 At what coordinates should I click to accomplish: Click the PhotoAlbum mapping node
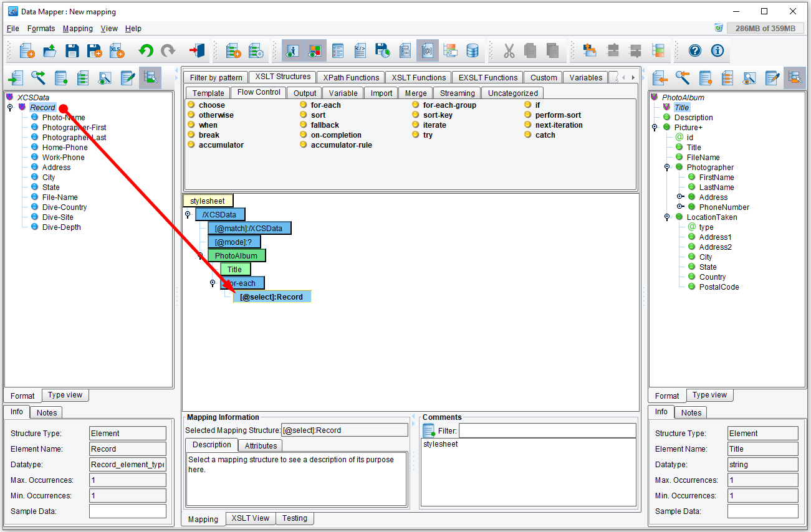236,255
